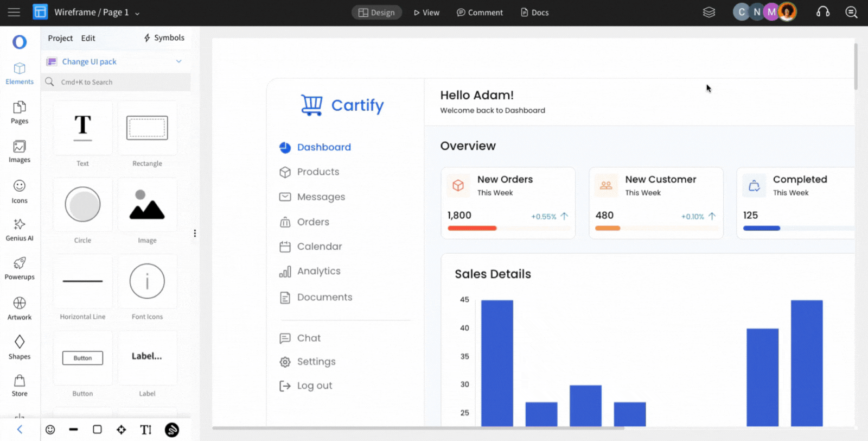Image resolution: width=868 pixels, height=441 pixels.
Task: Select the line tool in bottom bar
Action: [74, 430]
